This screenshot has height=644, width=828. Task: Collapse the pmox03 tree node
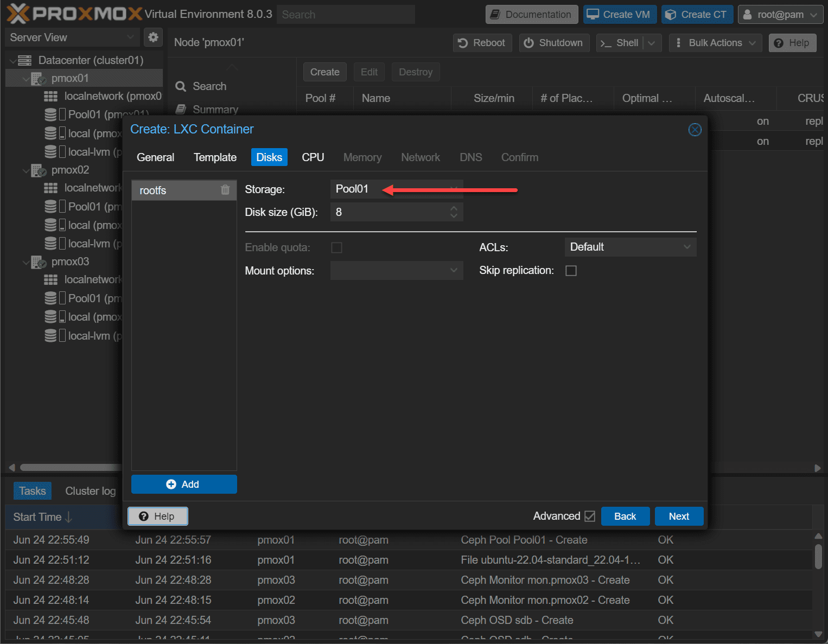(x=26, y=263)
